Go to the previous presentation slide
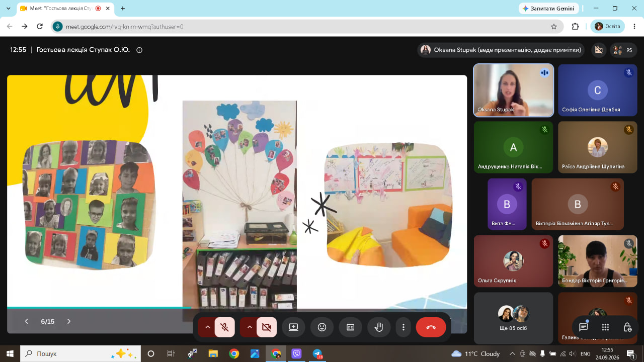644x362 pixels. pyautogui.click(x=27, y=321)
